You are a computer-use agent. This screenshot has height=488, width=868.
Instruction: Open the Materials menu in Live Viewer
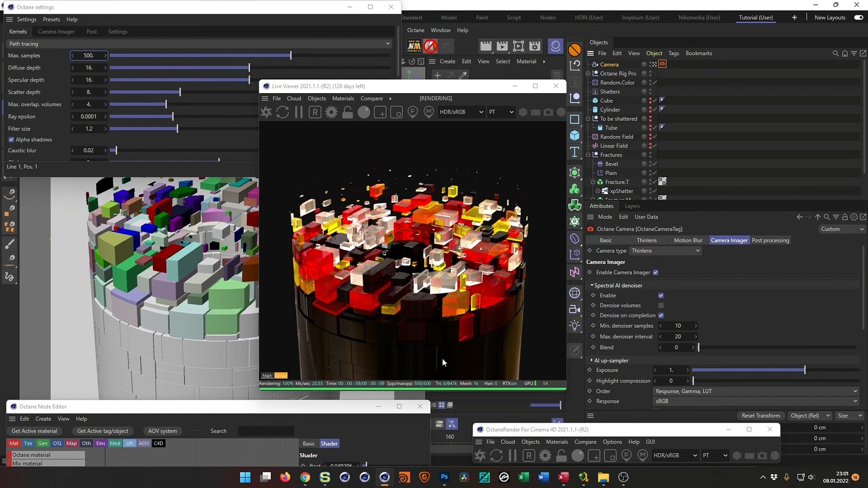pyautogui.click(x=343, y=98)
